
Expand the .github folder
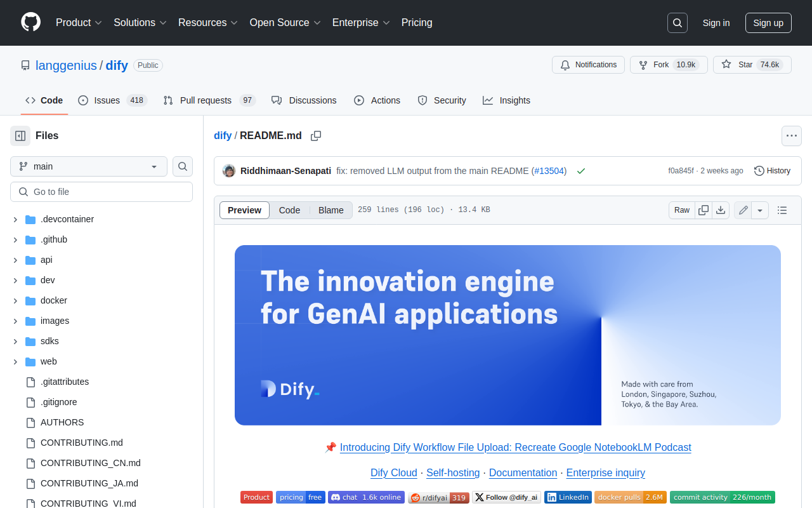15,239
